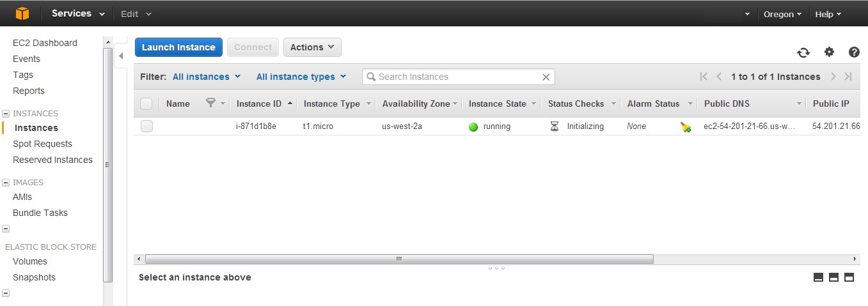Collapse the IMAGES sidebar section
This screenshot has width=868, height=306.
click(6, 183)
